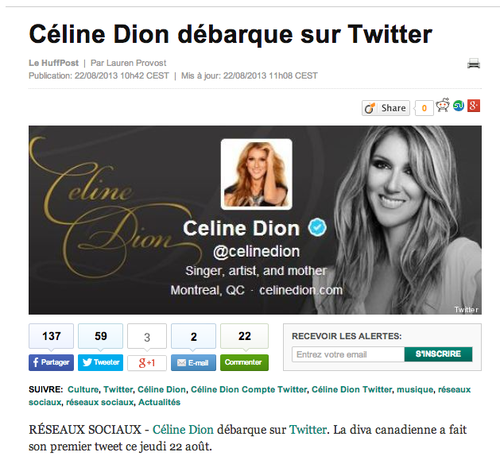Click the print article icon
500x460 pixels.
[x=473, y=63]
